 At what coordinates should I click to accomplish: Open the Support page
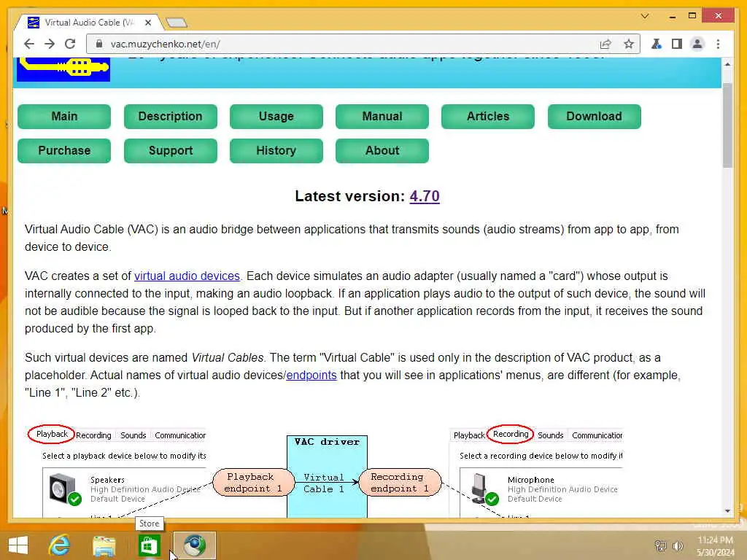171,151
